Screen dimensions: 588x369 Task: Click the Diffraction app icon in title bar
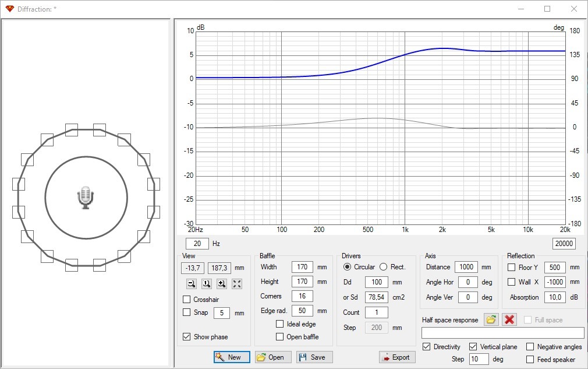(9, 9)
